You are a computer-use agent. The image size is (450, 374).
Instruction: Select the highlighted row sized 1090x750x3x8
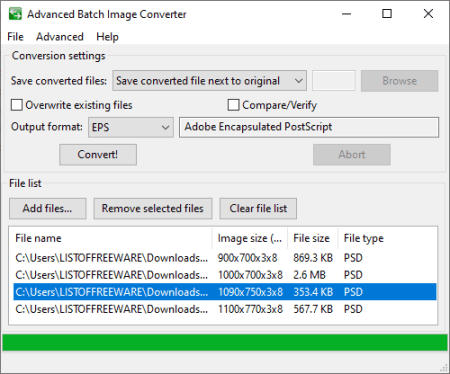point(225,292)
